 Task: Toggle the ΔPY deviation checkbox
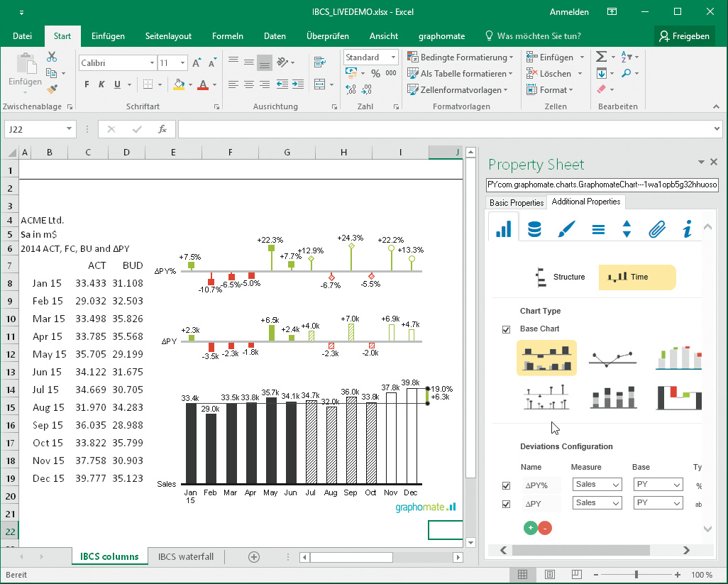pos(506,504)
